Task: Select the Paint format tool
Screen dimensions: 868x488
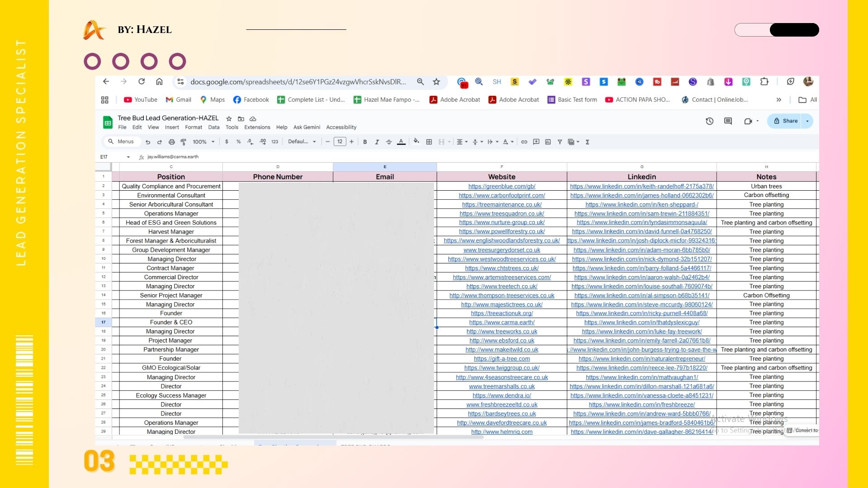Action: tap(184, 142)
